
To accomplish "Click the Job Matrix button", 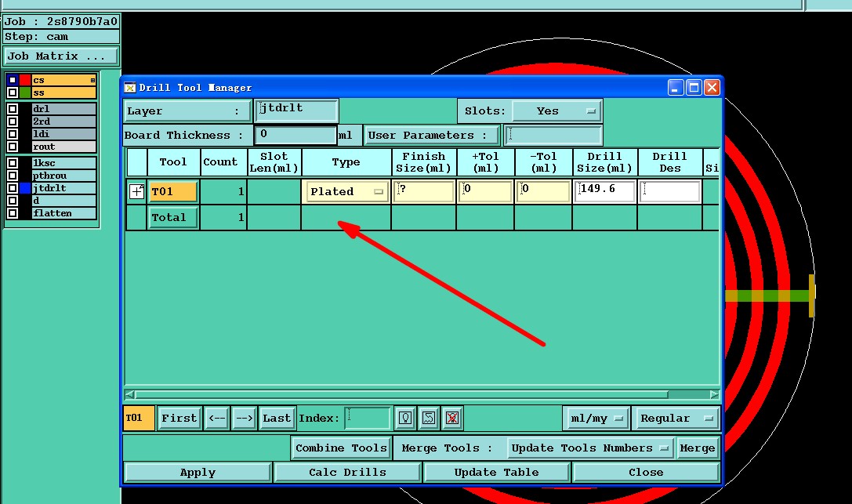I will click(61, 56).
